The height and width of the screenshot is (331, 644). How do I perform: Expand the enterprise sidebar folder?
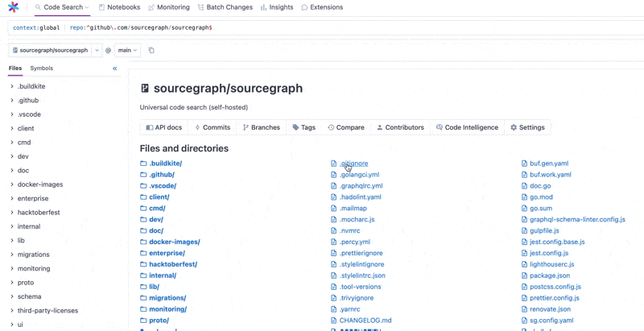(x=12, y=198)
